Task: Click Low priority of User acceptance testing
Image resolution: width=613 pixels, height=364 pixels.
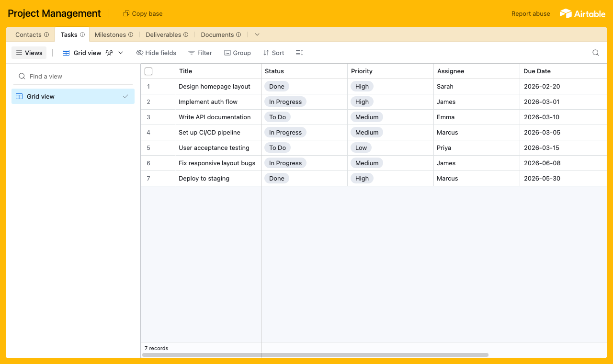Action: pyautogui.click(x=361, y=148)
